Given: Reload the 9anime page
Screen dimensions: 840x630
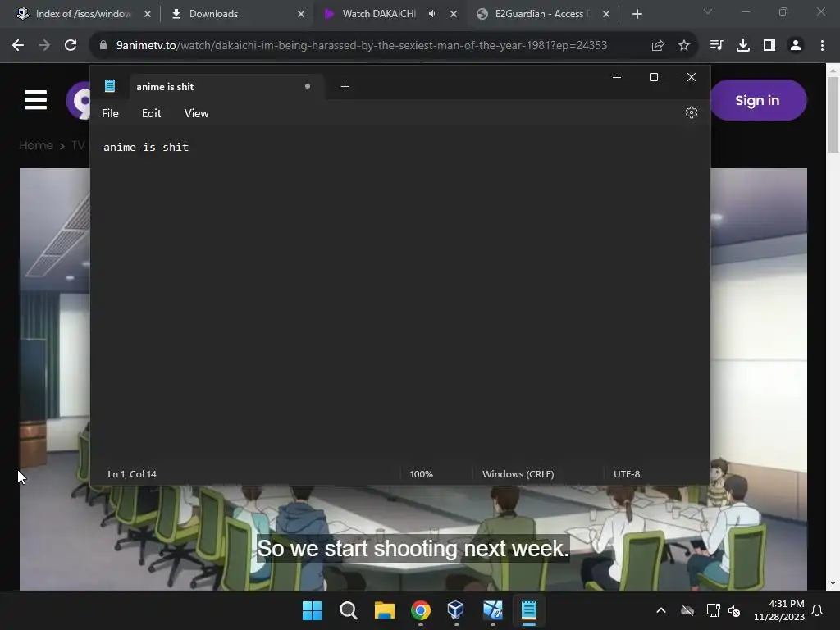Looking at the screenshot, I should pyautogui.click(x=71, y=46).
